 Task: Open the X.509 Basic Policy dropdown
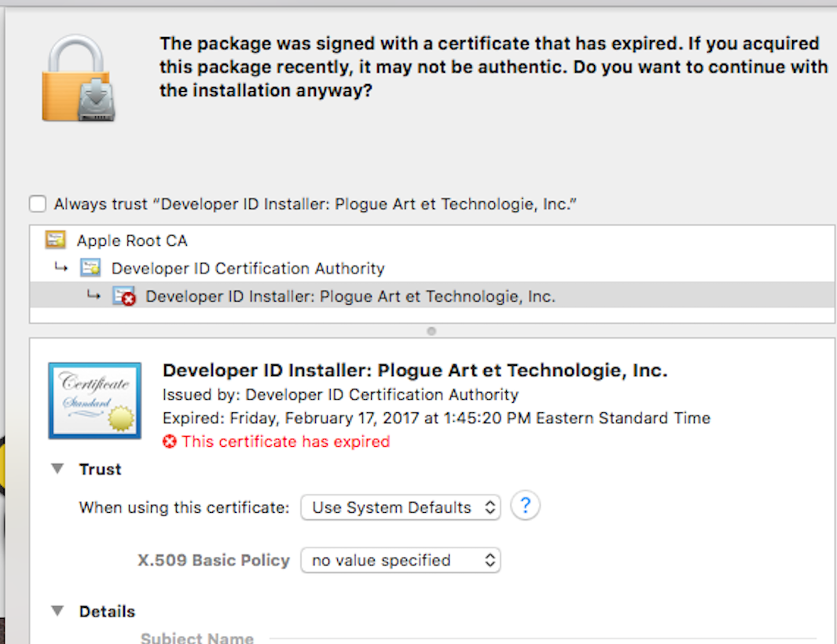[400, 560]
